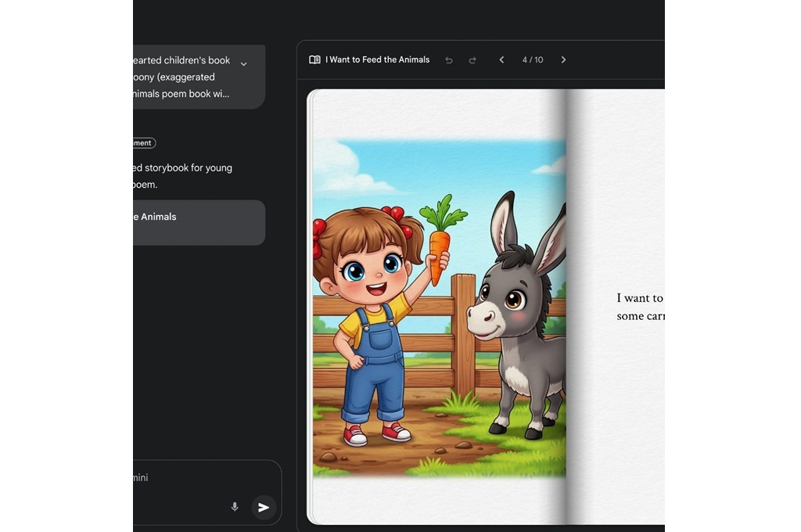
Task: Click the open book icon beside the title
Action: pos(314,59)
